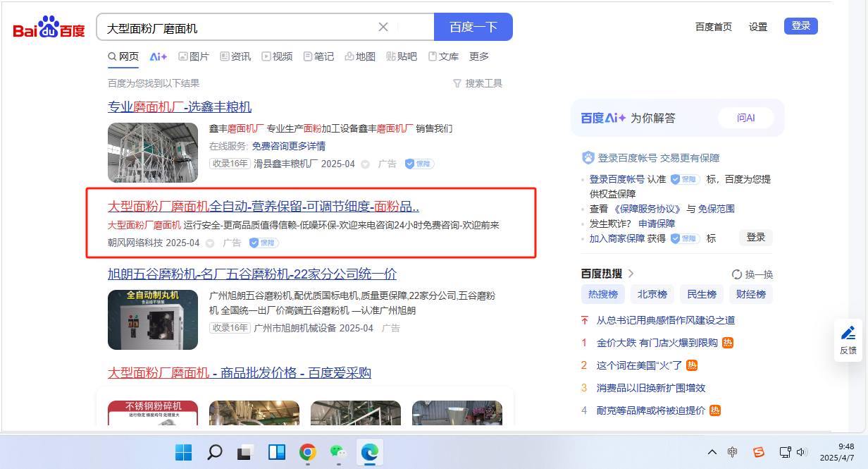The height and width of the screenshot is (469, 868).
Task: Open hot topic 消费品以旧换新扩围增效
Action: (x=651, y=388)
